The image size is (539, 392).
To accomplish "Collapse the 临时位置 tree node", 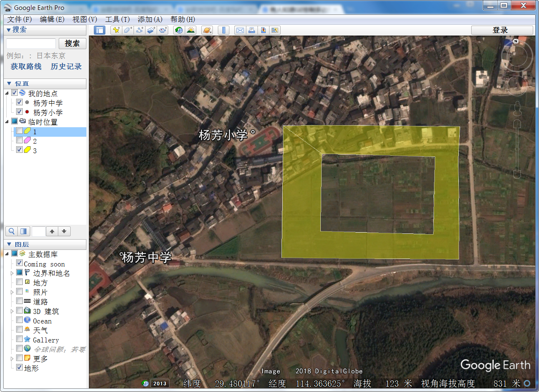I will point(7,122).
